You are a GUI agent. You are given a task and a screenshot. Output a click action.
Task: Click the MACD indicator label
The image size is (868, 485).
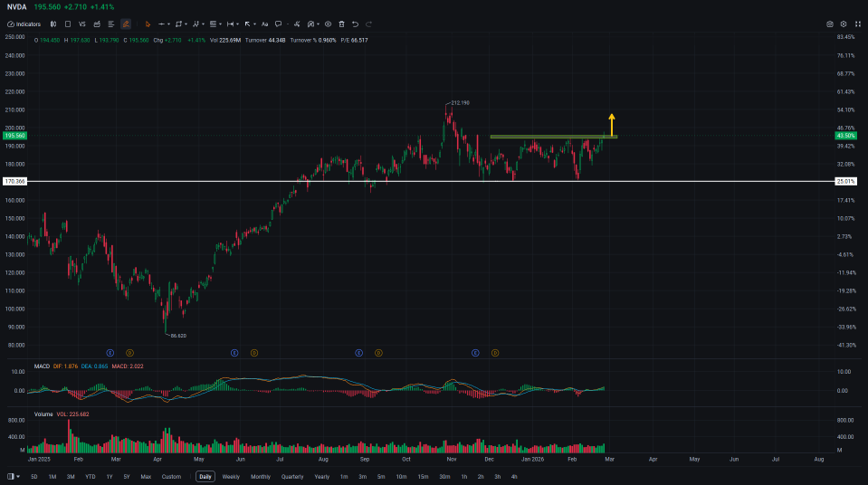pyautogui.click(x=42, y=366)
